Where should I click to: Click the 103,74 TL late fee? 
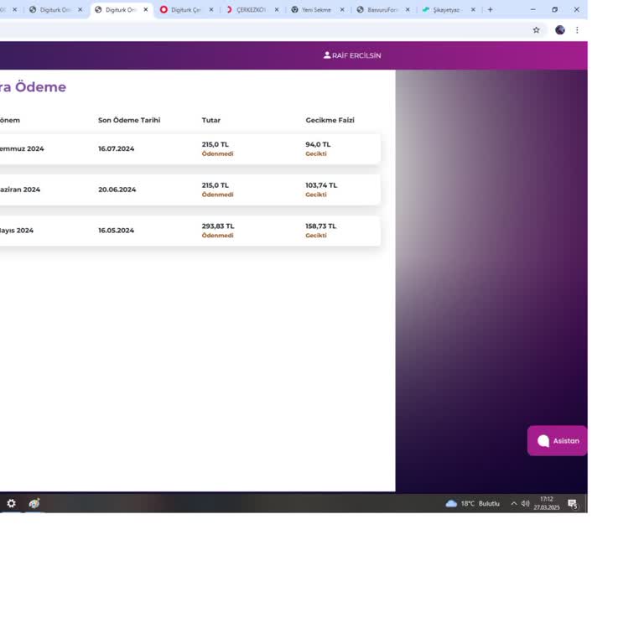tap(321, 185)
